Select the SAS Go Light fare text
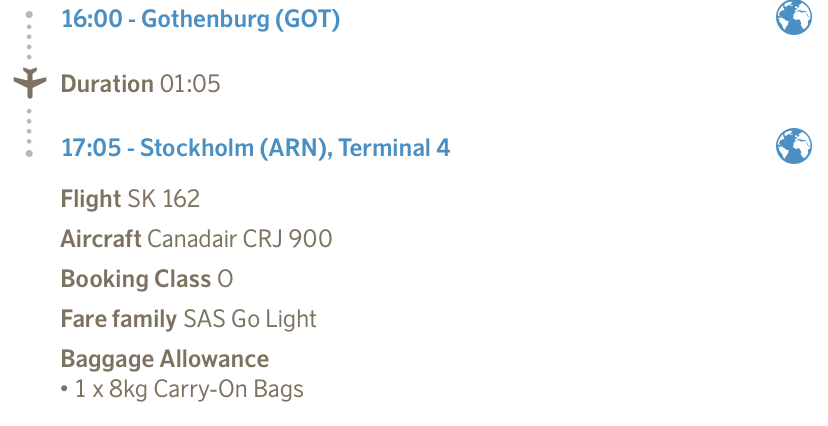The width and height of the screenshot is (828, 426). click(x=250, y=319)
